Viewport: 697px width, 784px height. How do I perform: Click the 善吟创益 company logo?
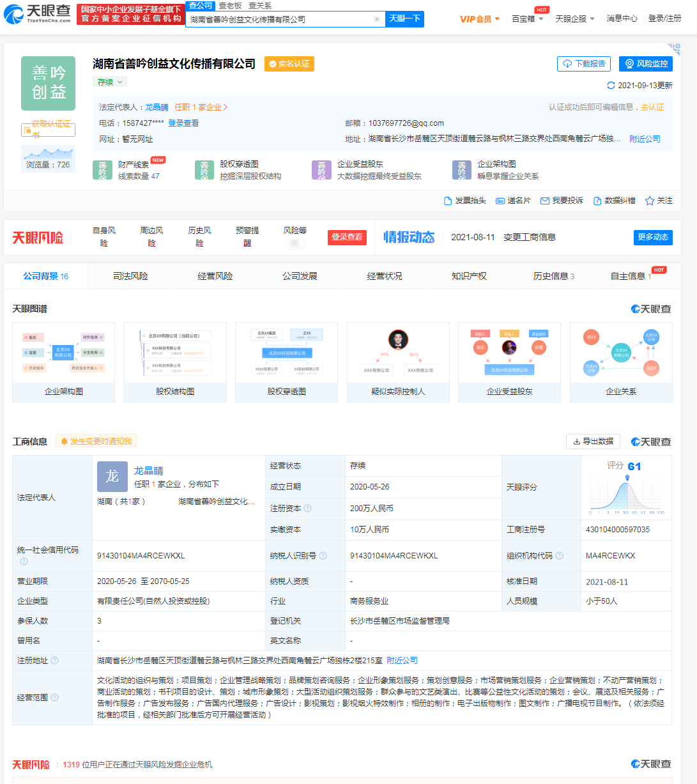coord(48,84)
